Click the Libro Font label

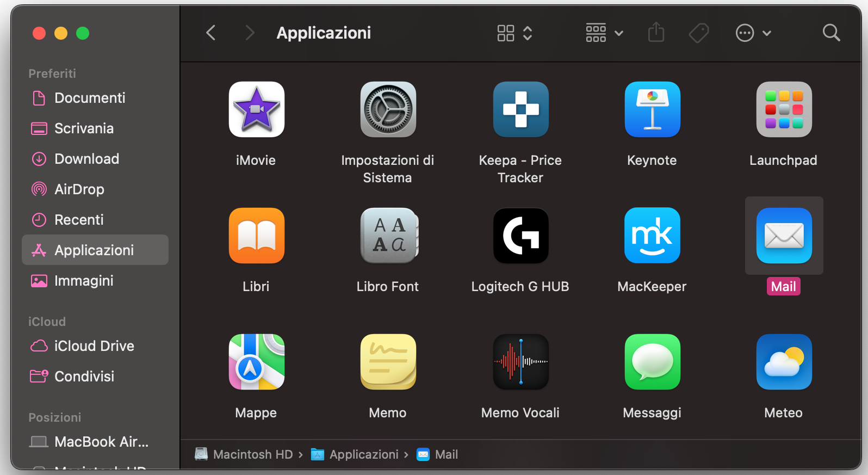point(388,287)
